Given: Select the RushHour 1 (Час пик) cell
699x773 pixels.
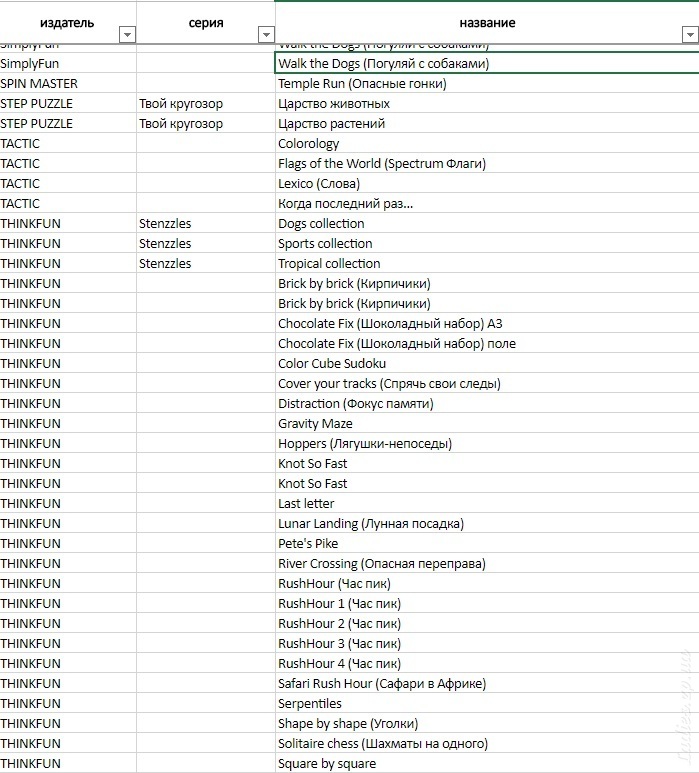Looking at the screenshot, I should tap(487, 603).
